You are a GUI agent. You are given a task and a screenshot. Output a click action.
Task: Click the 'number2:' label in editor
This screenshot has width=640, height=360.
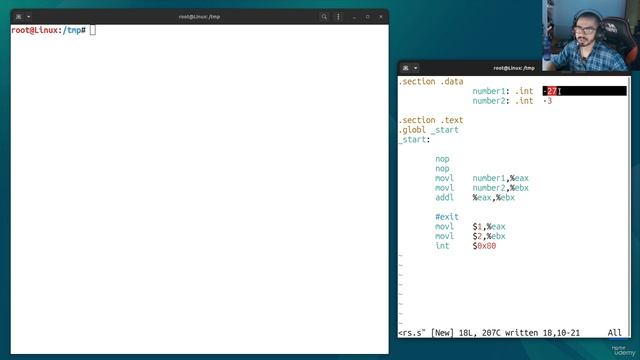pyautogui.click(x=491, y=101)
